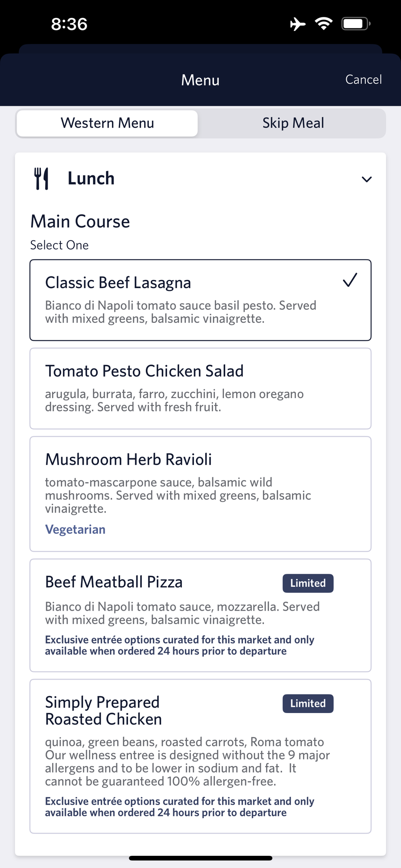Tap the fork and knife Lunch icon
The width and height of the screenshot is (401, 868).
point(41,178)
